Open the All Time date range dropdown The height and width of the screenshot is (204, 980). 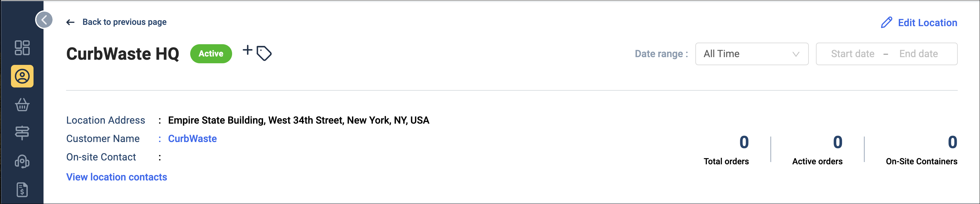click(x=751, y=54)
